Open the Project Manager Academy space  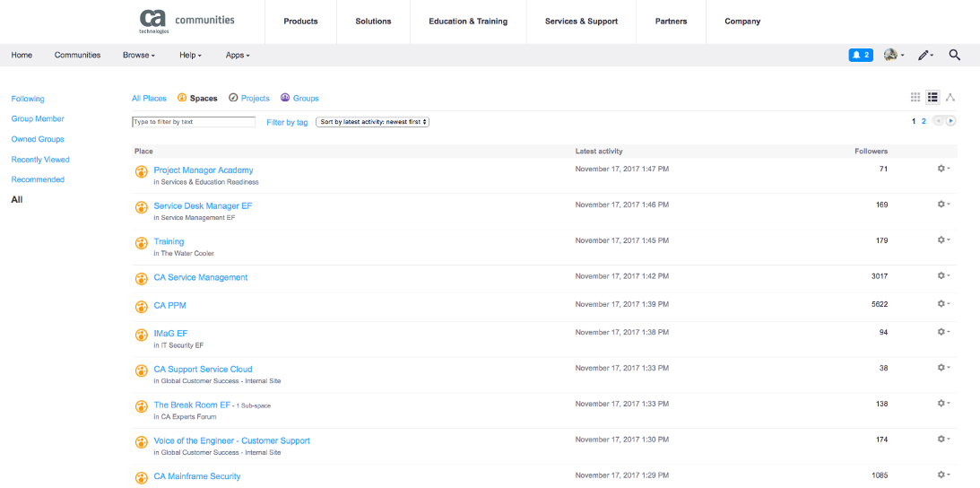click(x=204, y=170)
